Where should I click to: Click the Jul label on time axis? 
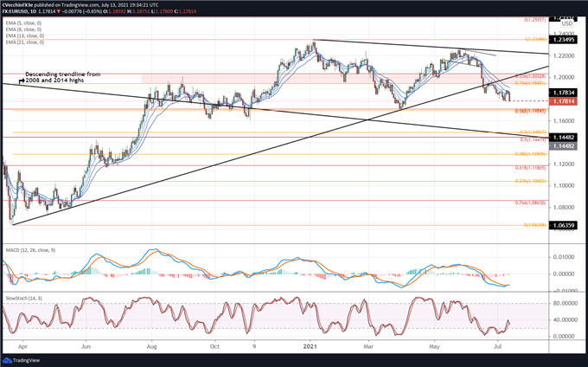pos(497,346)
